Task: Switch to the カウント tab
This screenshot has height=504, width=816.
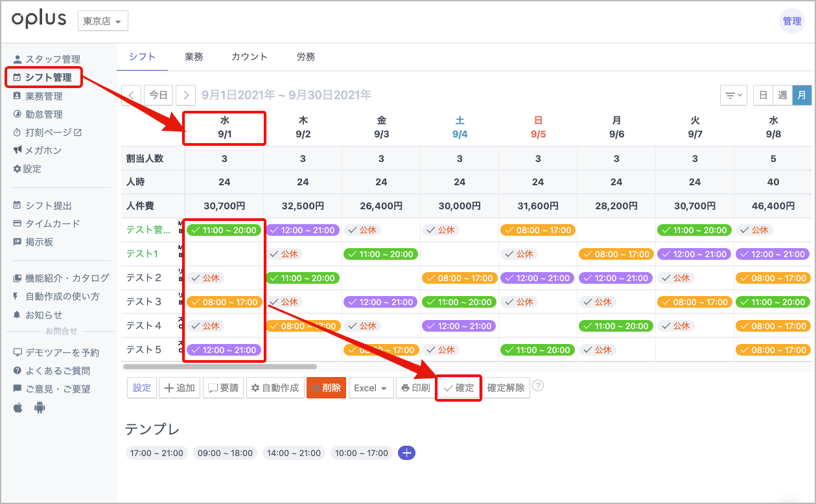Action: click(x=250, y=56)
